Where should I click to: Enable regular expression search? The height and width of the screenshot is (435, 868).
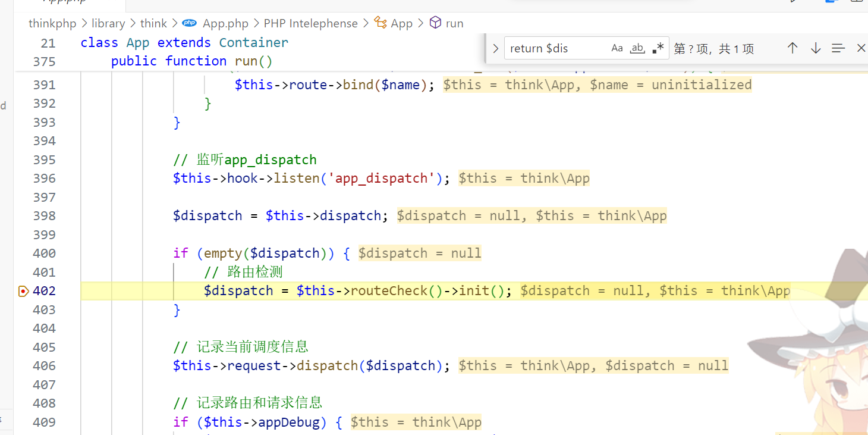658,48
